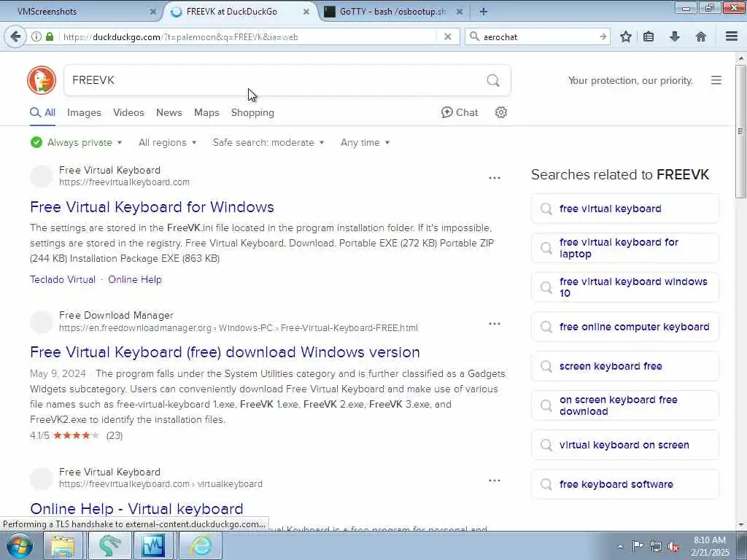Close the GoTTY bash tab
747x560 pixels.
point(460,12)
